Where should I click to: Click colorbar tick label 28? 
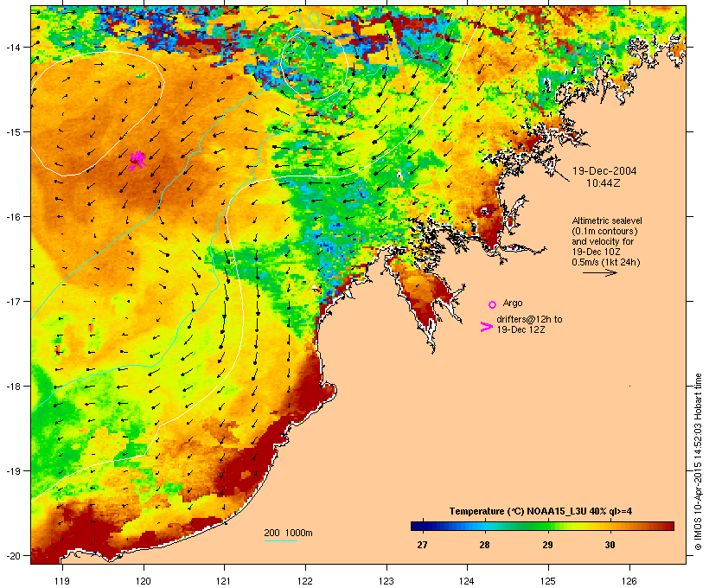pos(484,545)
